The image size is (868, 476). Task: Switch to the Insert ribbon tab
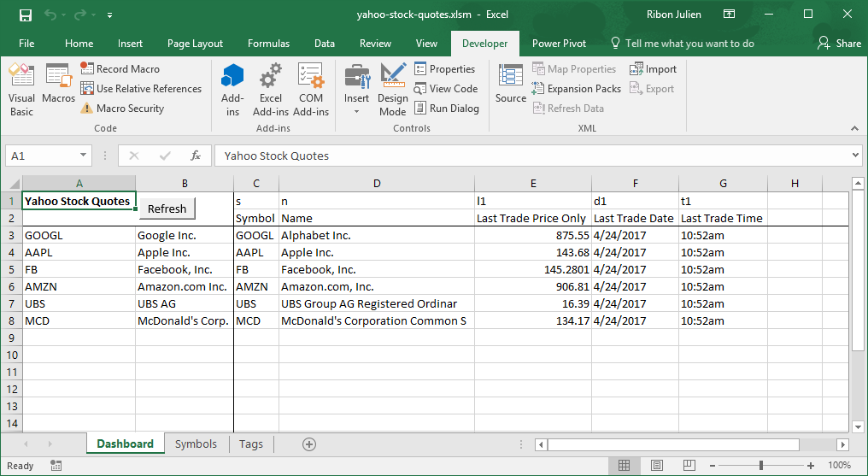pos(130,44)
